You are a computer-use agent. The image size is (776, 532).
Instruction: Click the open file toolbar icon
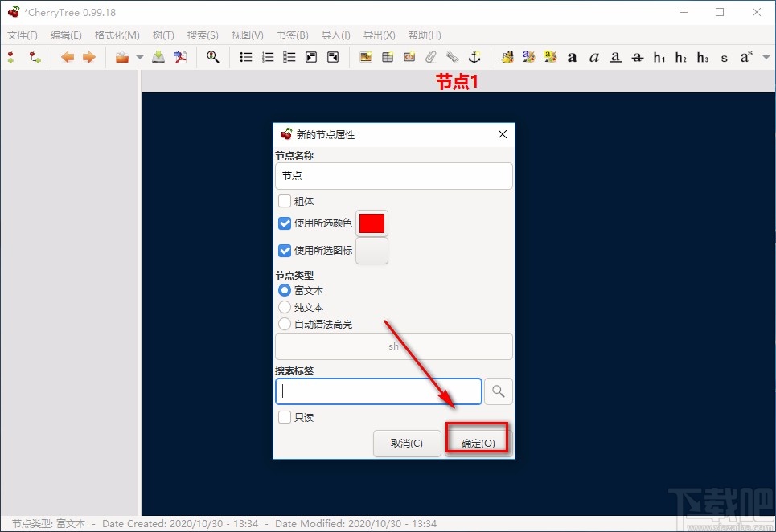(121, 57)
